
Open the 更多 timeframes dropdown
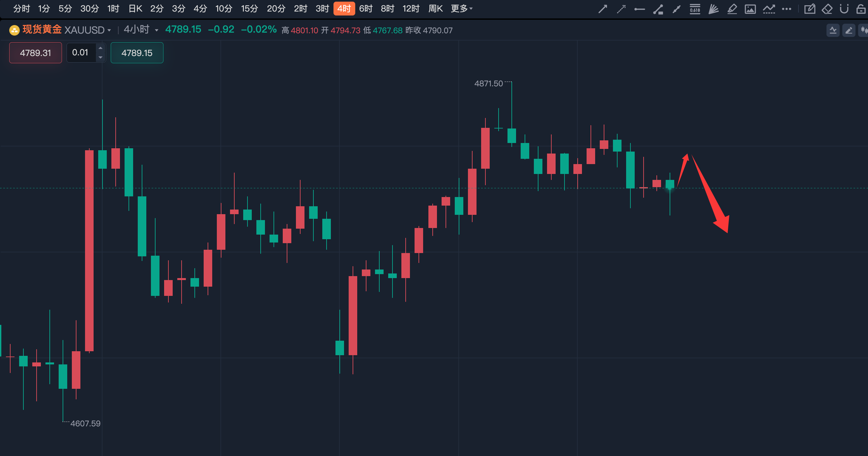tap(462, 9)
